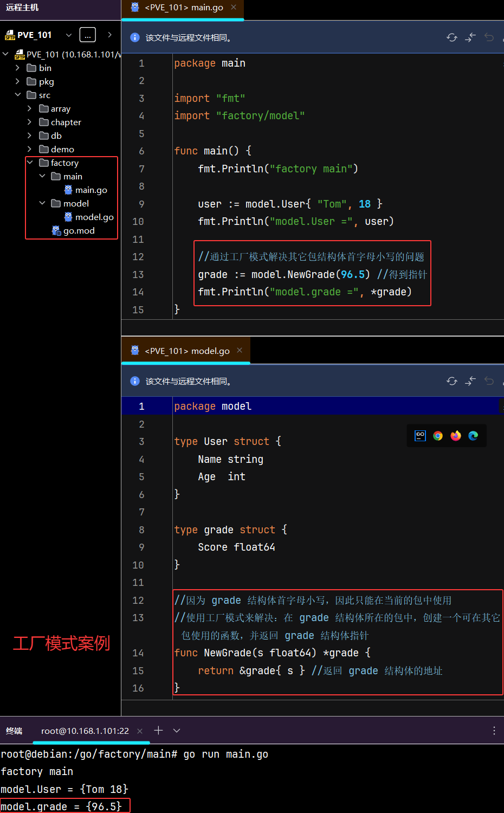
Task: Click the built-in GoLand preview icon
Action: 420,436
